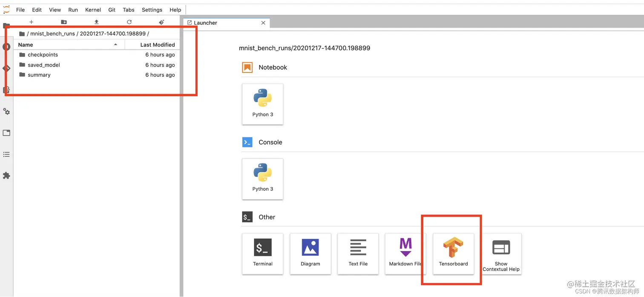
Task: Open the File menu
Action: point(20,10)
